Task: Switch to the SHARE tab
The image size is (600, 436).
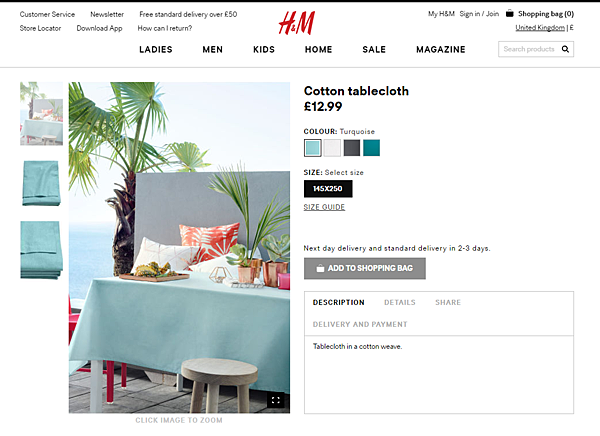Action: tap(448, 302)
